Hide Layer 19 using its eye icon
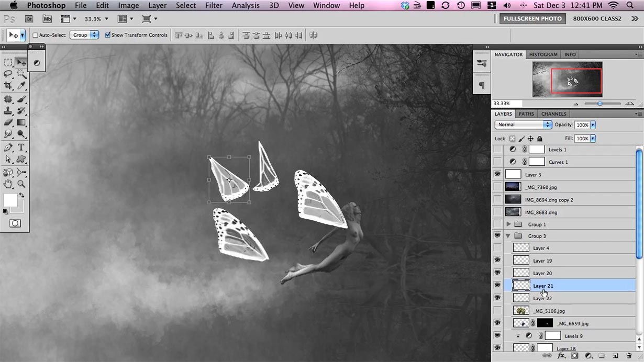 497,260
